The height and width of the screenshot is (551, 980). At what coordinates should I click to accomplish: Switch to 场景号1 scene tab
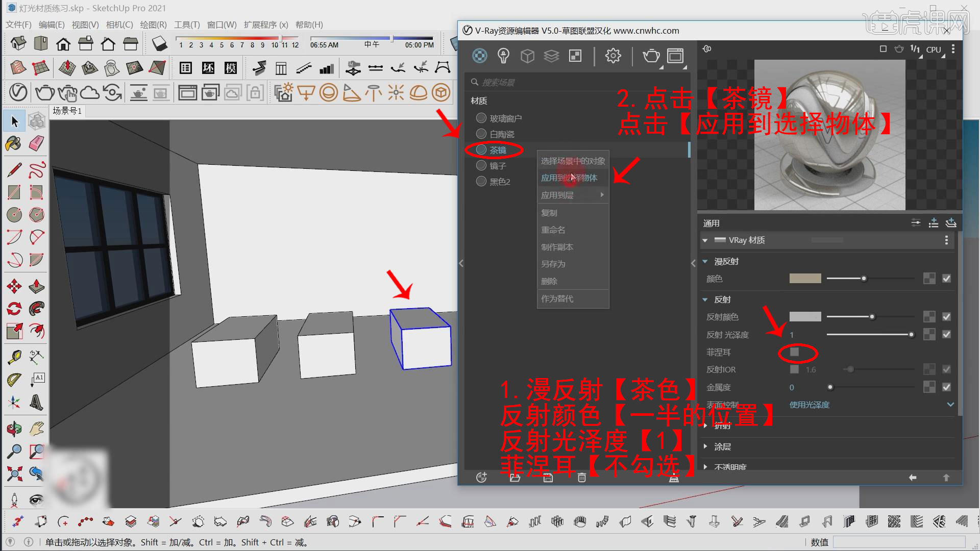pos(67,111)
